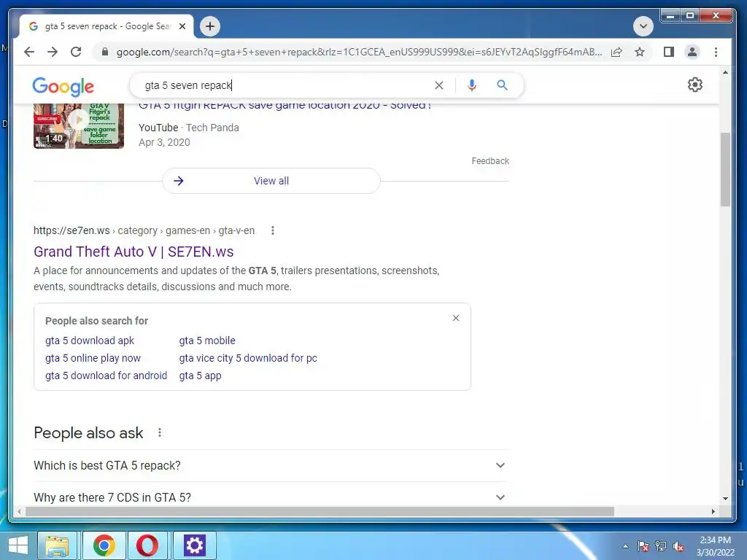Go forward to the next page

tap(53, 52)
